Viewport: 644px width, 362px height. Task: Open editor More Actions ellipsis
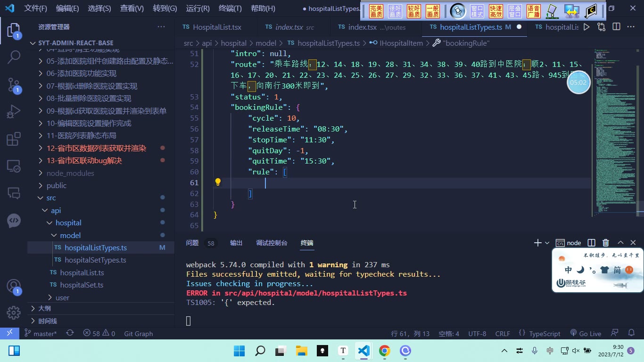point(631,27)
